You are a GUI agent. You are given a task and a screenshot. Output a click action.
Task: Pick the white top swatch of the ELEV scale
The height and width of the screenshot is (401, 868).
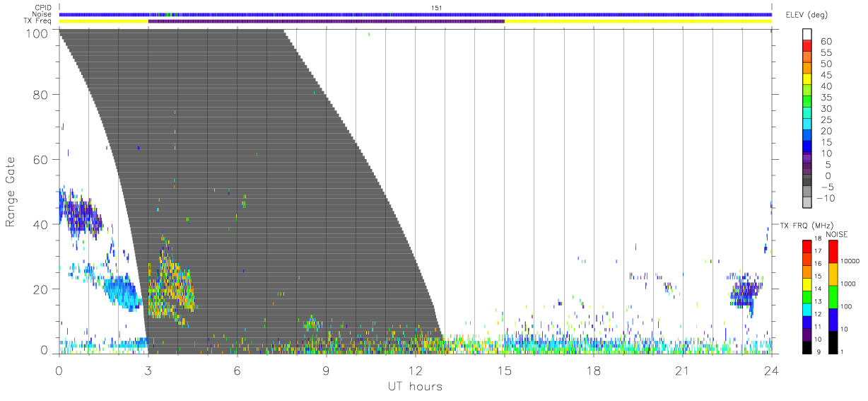[807, 35]
